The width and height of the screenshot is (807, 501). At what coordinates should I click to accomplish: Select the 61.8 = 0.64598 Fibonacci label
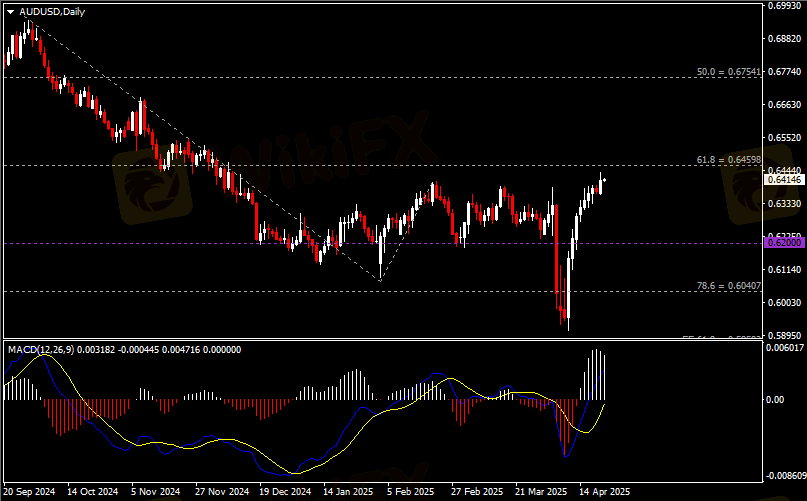(x=728, y=160)
